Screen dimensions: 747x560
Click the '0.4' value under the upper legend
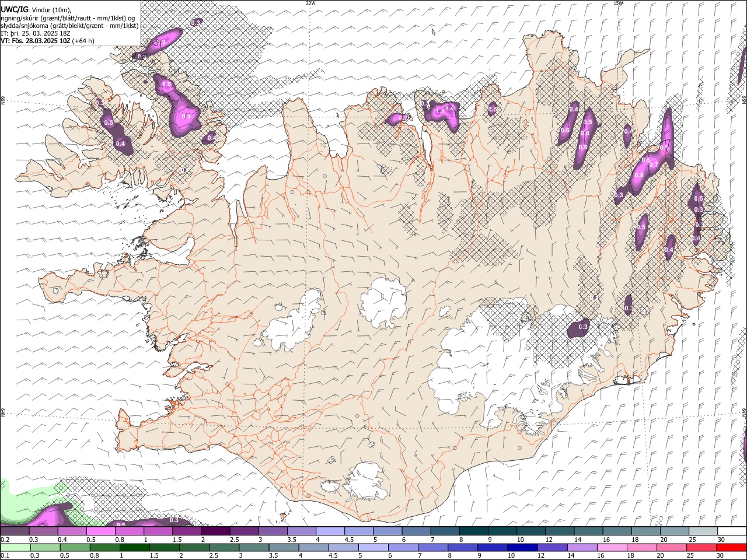(x=62, y=540)
